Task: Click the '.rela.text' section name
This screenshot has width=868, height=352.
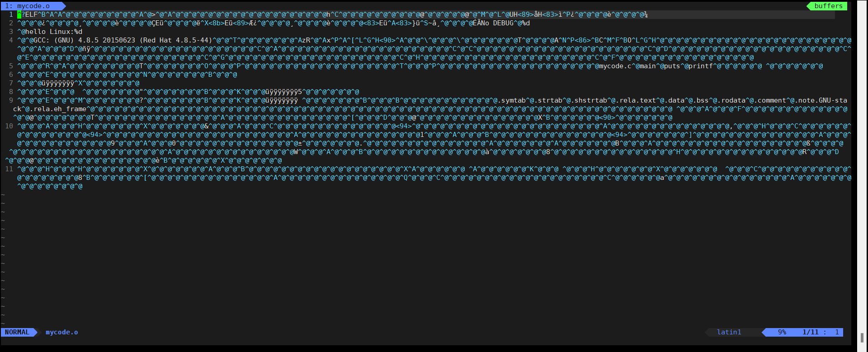Action: 636,100
